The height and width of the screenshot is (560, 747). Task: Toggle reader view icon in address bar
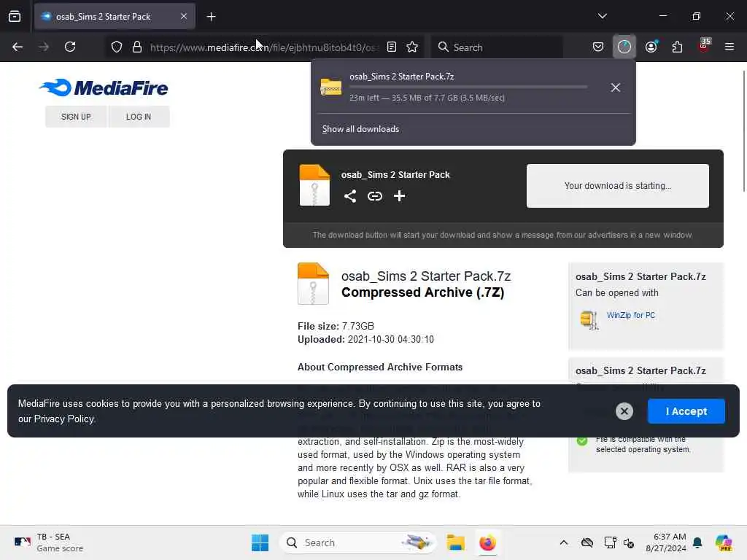coord(392,47)
